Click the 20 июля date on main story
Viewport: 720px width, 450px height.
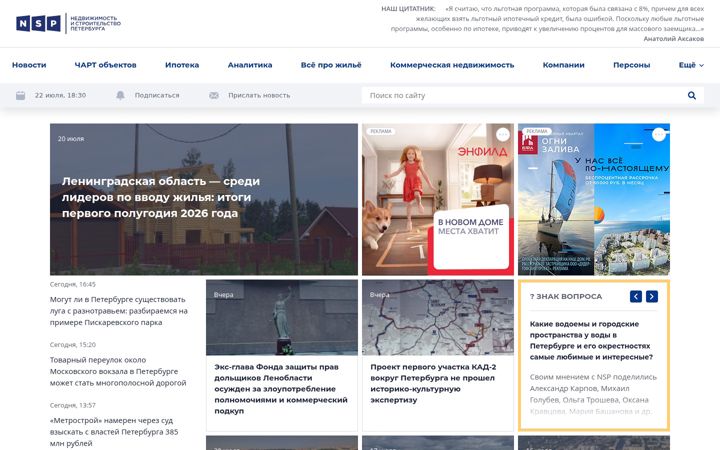coord(71,139)
